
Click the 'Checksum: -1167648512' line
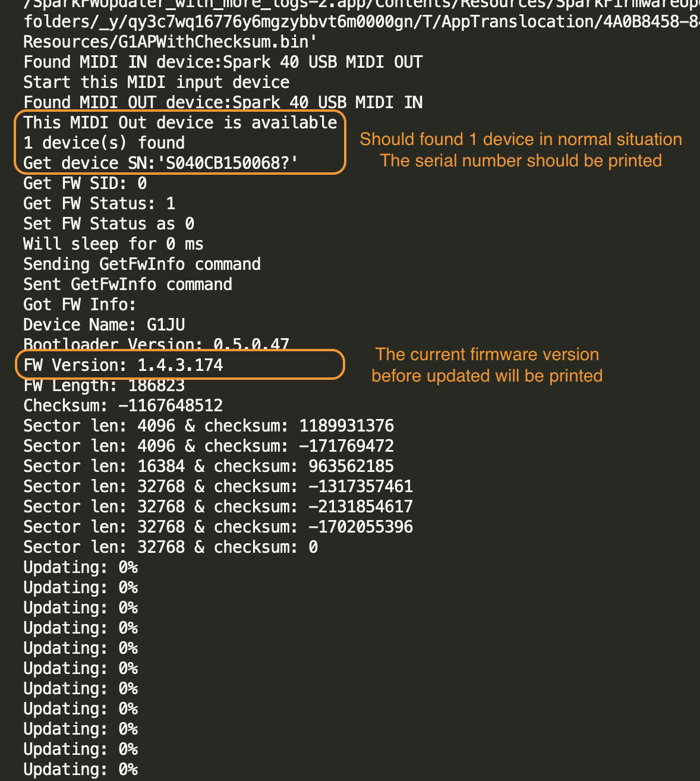pos(124,405)
